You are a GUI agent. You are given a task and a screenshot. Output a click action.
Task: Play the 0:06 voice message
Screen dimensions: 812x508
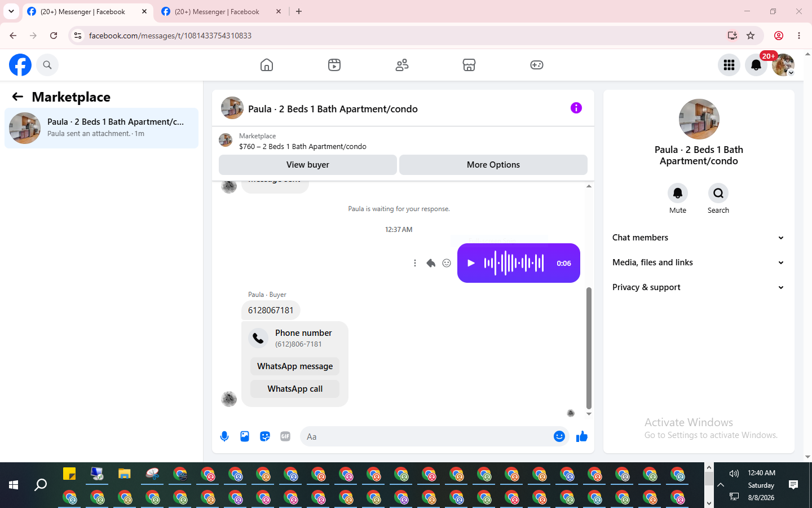pos(471,263)
